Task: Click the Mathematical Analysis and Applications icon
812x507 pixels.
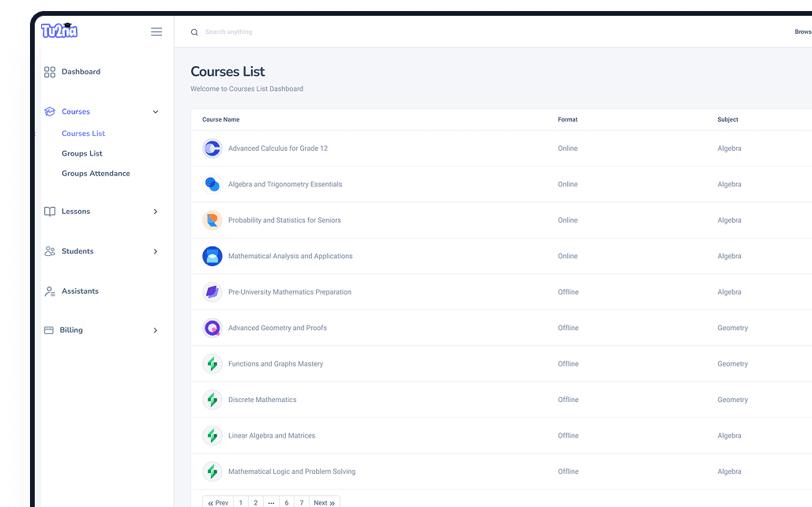Action: pos(212,257)
